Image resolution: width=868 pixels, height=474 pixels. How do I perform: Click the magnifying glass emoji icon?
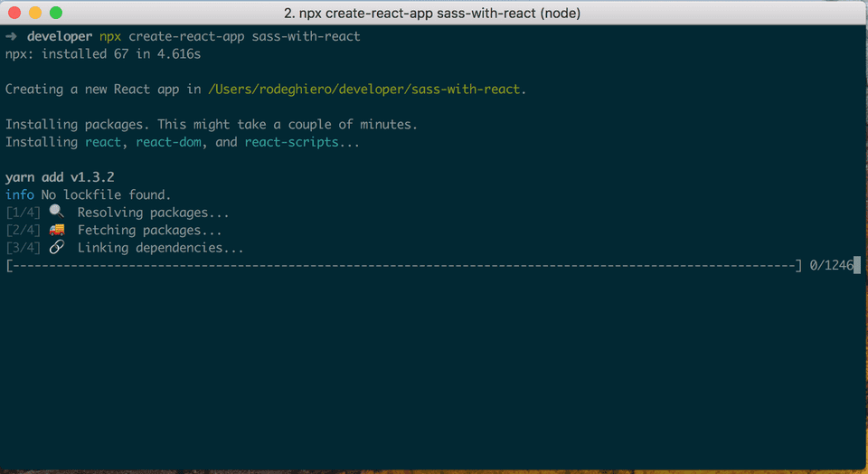56,212
